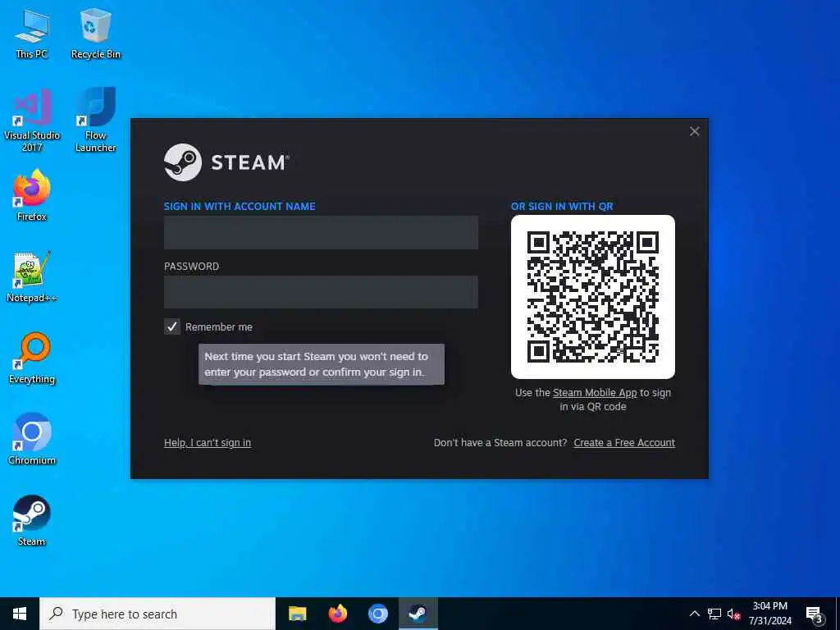
Task: Select the Chromium desktop shortcut
Action: coord(32,439)
